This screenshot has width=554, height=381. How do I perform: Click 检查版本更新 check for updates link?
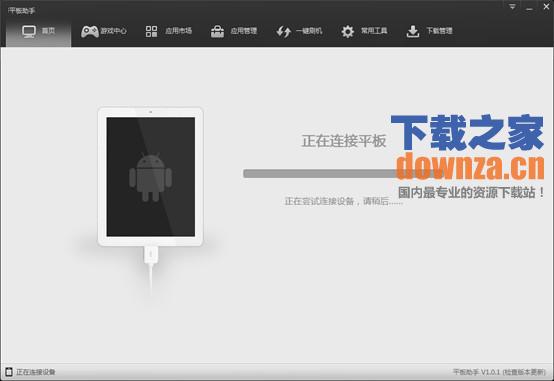pyautogui.click(x=525, y=372)
